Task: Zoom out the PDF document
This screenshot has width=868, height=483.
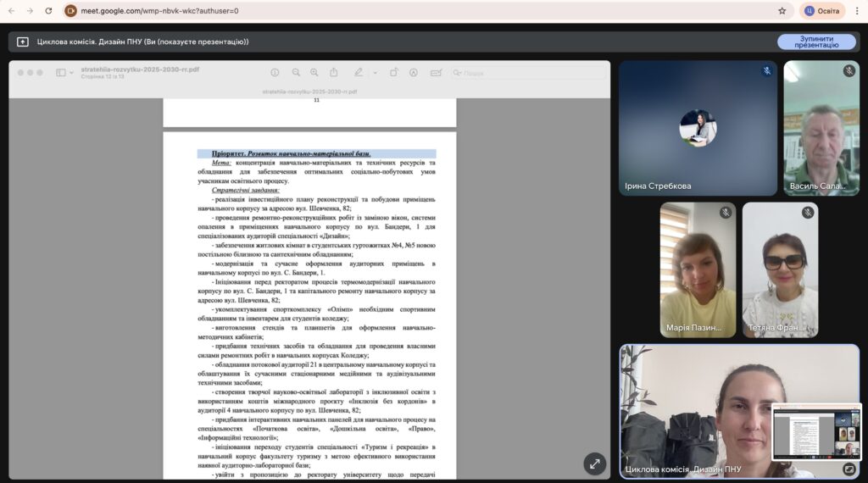Action: (x=296, y=73)
